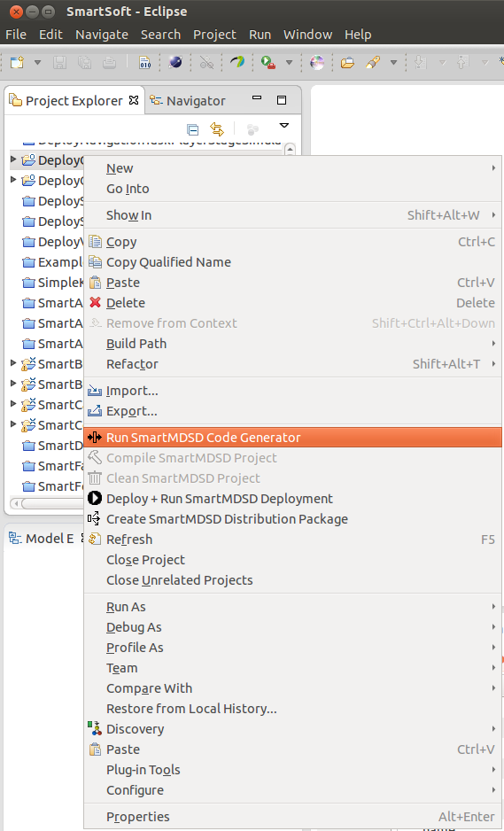Open Properties from context menu
This screenshot has height=831, width=504.
point(292,817)
